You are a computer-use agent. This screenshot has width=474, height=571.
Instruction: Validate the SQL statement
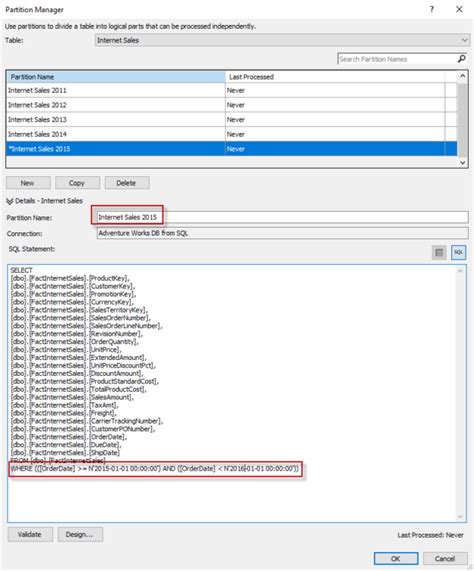click(30, 534)
